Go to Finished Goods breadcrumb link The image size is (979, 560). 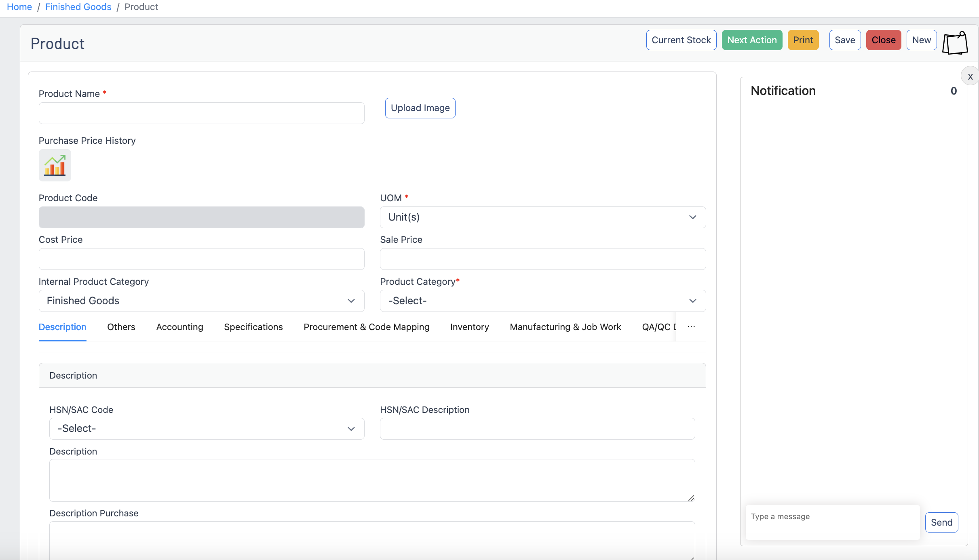tap(78, 7)
